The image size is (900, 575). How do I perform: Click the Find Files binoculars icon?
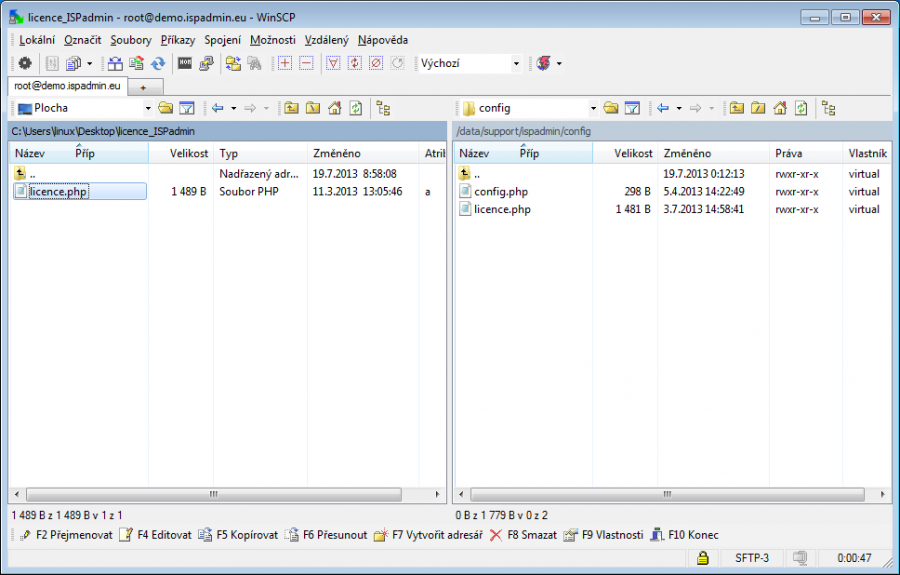coord(254,63)
